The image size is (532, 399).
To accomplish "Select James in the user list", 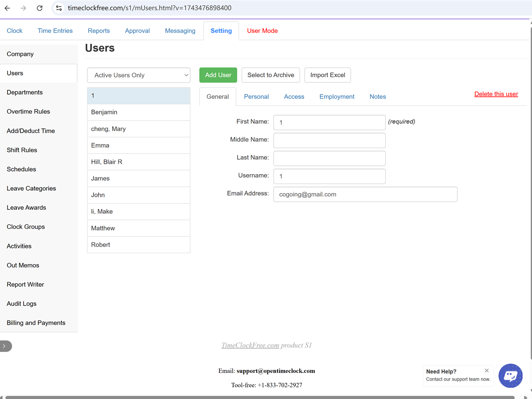I will [139, 179].
